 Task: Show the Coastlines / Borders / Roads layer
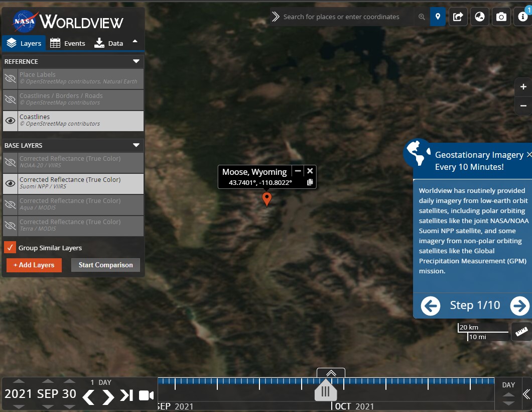coord(10,99)
